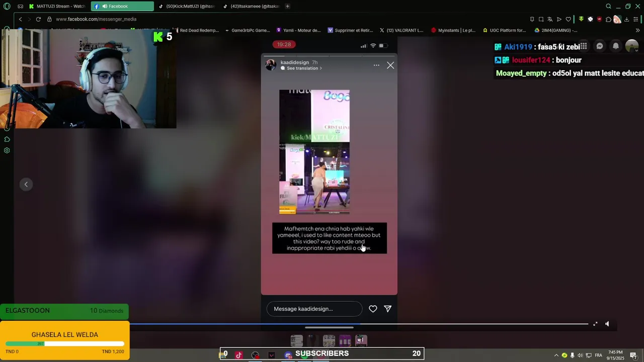644x362 pixels.
Task: Open kaadidesign profile avatar in story
Action: point(271,65)
